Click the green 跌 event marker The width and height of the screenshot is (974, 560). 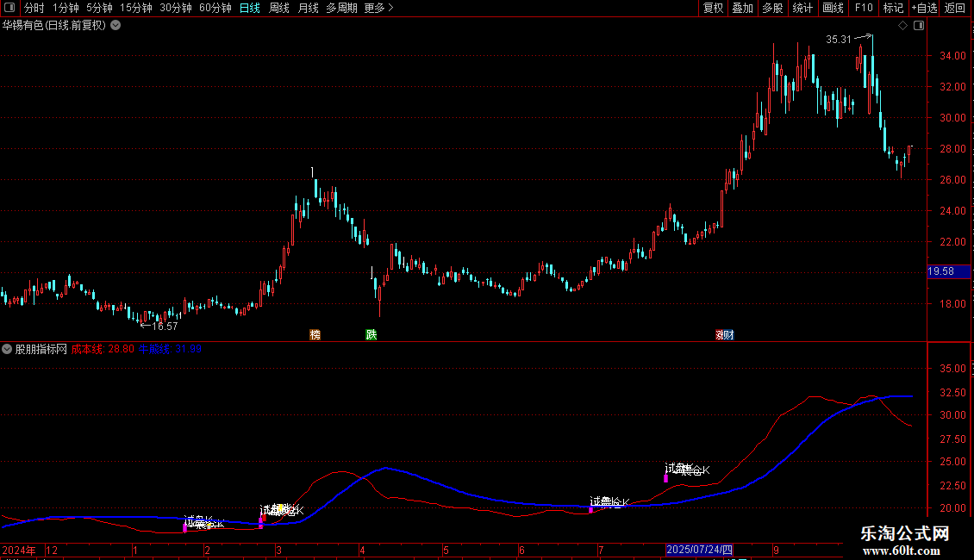tap(371, 334)
